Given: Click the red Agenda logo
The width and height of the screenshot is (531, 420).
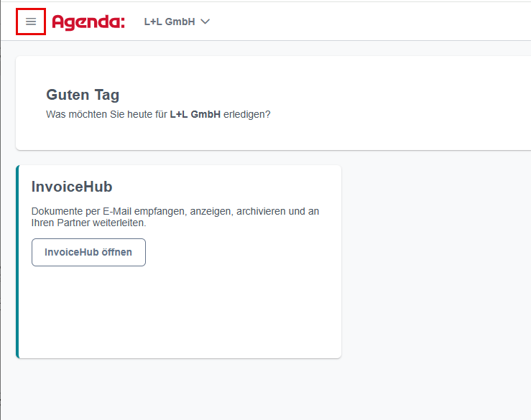Looking at the screenshot, I should coord(88,22).
